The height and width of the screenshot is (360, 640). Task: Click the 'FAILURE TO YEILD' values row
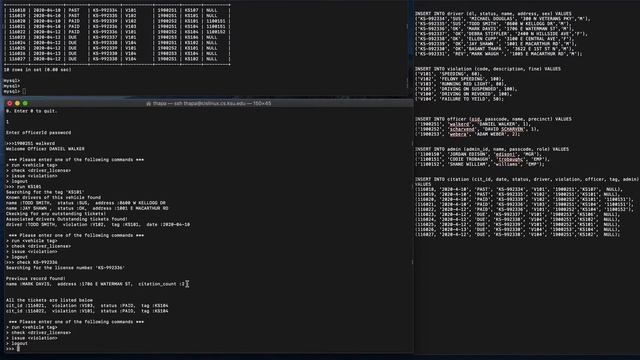pos(461,99)
